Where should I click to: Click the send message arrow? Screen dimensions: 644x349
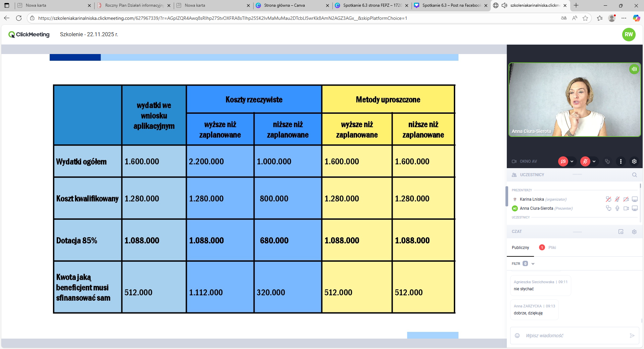(x=632, y=336)
